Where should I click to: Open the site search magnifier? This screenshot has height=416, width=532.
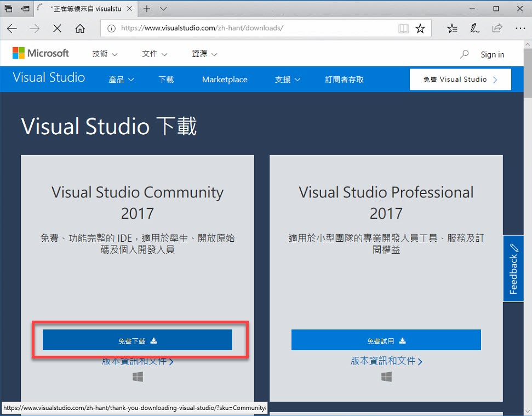[464, 54]
